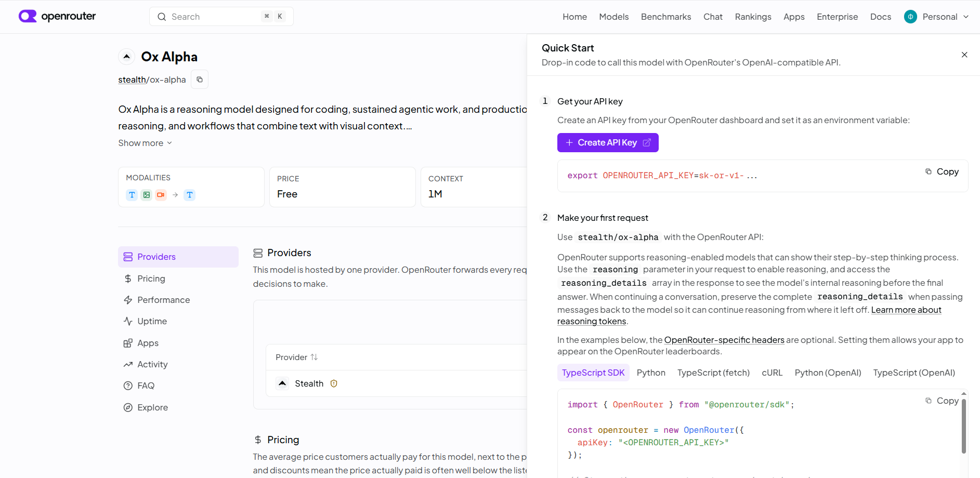The width and height of the screenshot is (980, 478).
Task: Switch to the cURL code tab
Action: click(772, 373)
